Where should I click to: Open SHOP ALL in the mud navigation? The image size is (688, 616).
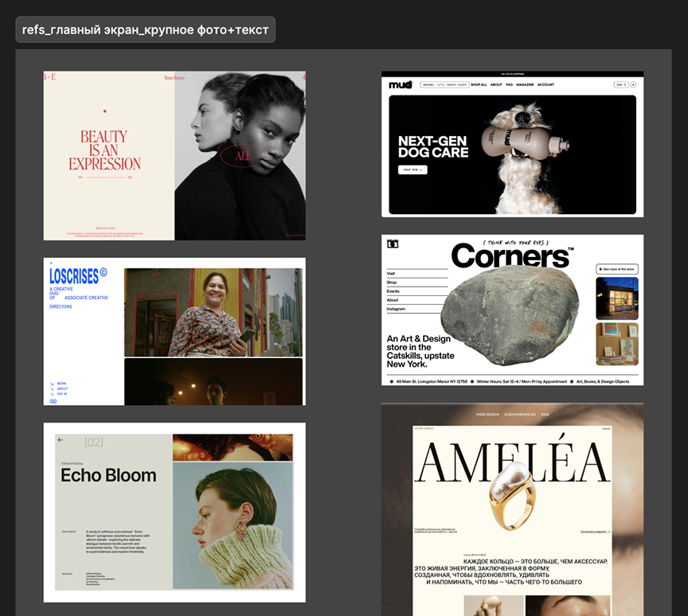tap(479, 84)
